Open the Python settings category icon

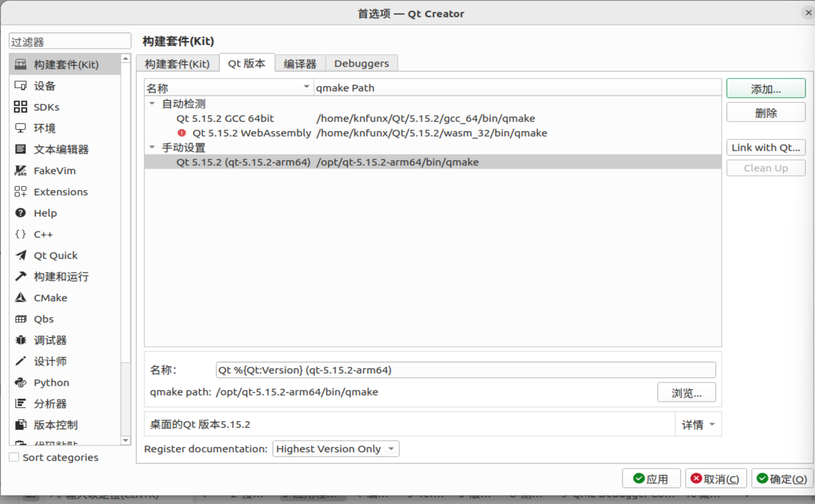tap(21, 382)
